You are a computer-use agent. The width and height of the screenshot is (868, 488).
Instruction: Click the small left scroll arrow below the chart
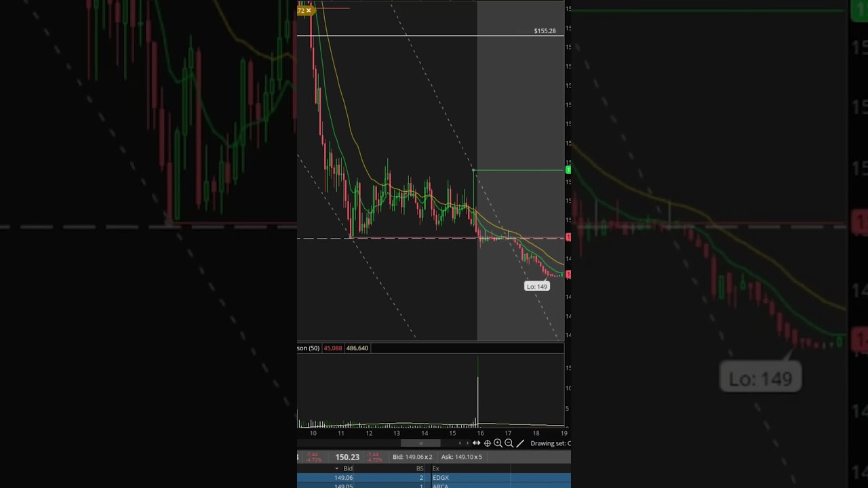pos(460,443)
